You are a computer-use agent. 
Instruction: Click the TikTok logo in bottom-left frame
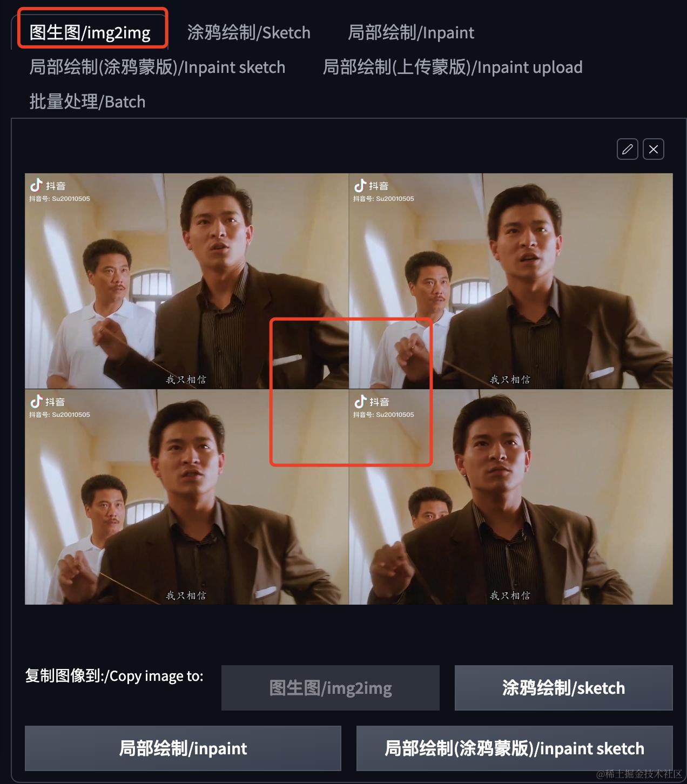pos(36,401)
